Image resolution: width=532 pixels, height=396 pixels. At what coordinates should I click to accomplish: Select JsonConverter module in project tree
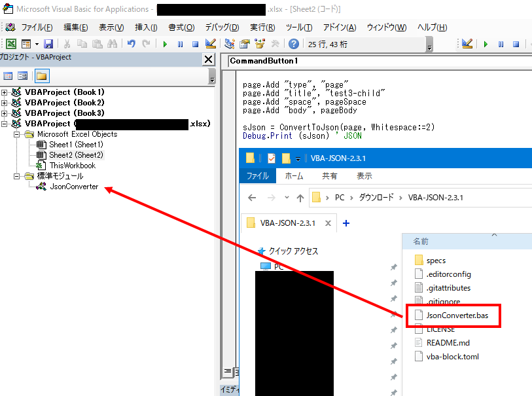(x=74, y=187)
